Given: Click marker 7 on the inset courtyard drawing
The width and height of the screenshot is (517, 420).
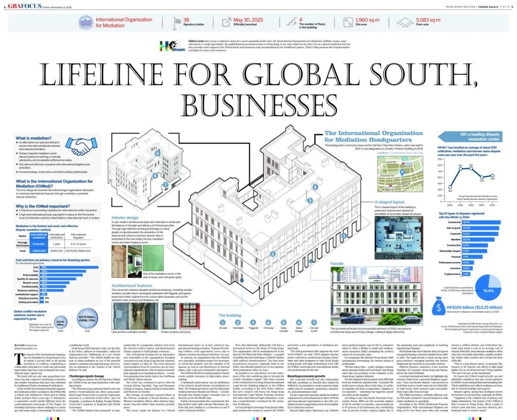Looking at the screenshot, I should (x=166, y=185).
